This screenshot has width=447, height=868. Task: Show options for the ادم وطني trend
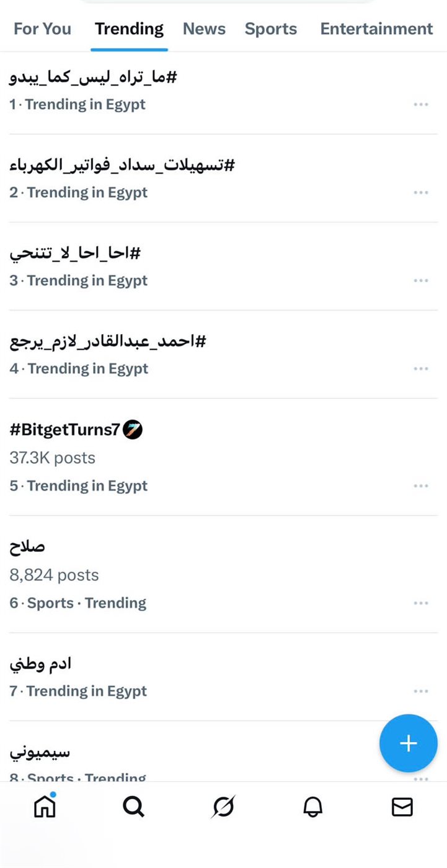click(x=421, y=691)
